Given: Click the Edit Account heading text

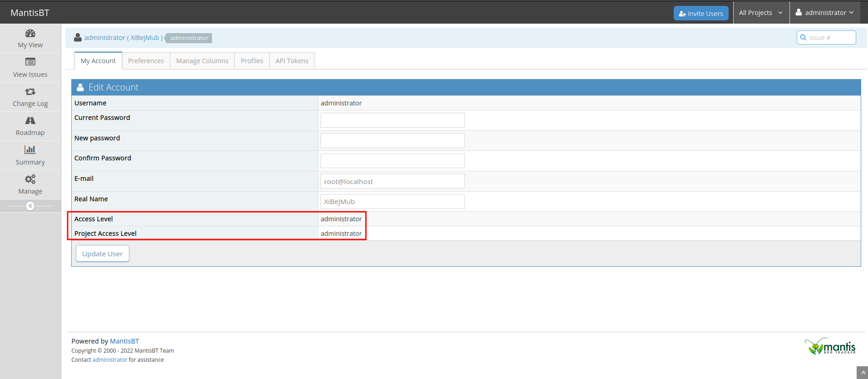Looking at the screenshot, I should (113, 87).
